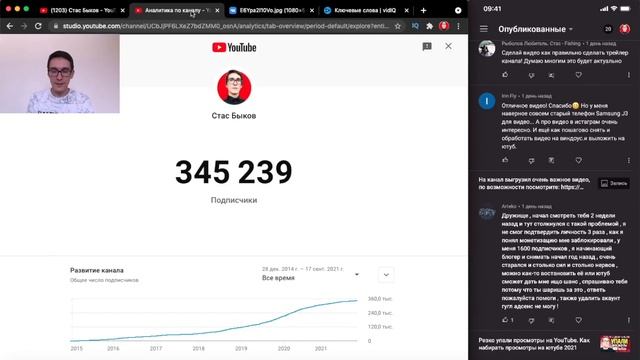This screenshot has width=640, height=360.
Task: Click the Стас Быков channel avatar
Action: coord(234,88)
